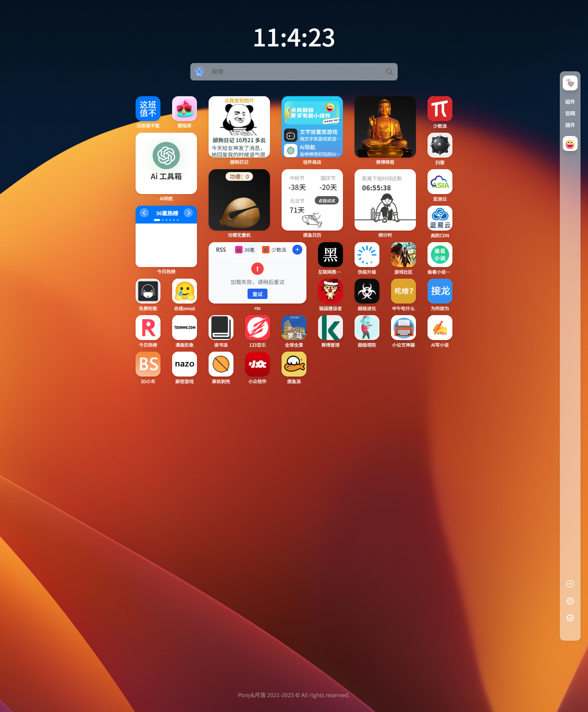Image resolution: width=588 pixels, height=712 pixels.
Task: Click the 重试 retry button
Action: [x=257, y=294]
